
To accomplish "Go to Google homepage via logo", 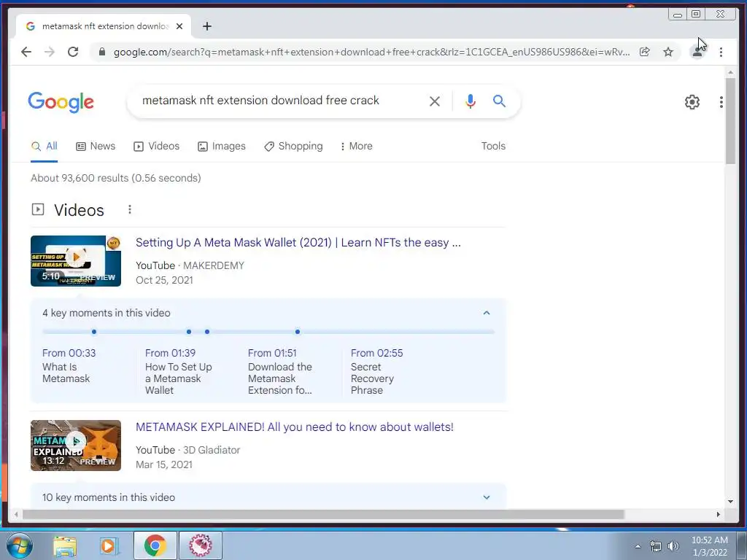I will 61,102.
